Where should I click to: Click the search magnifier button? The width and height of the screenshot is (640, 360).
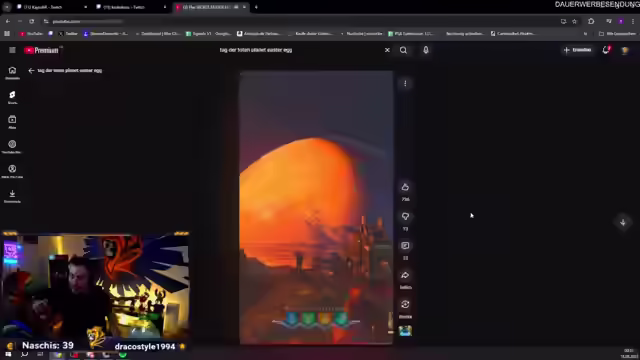403,50
